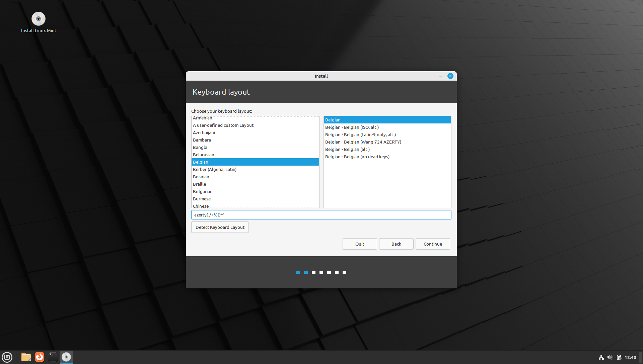Close the Install window
The width and height of the screenshot is (643, 364).
pyautogui.click(x=450, y=76)
